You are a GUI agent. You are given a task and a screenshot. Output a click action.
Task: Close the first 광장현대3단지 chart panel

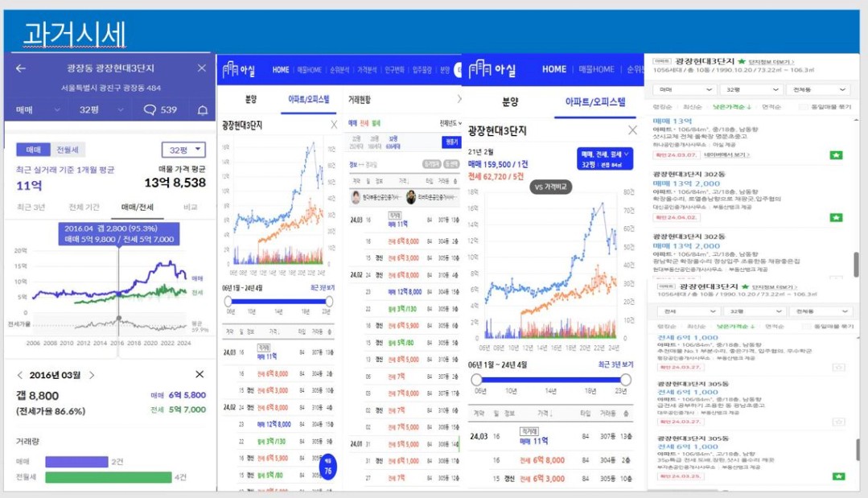334,125
